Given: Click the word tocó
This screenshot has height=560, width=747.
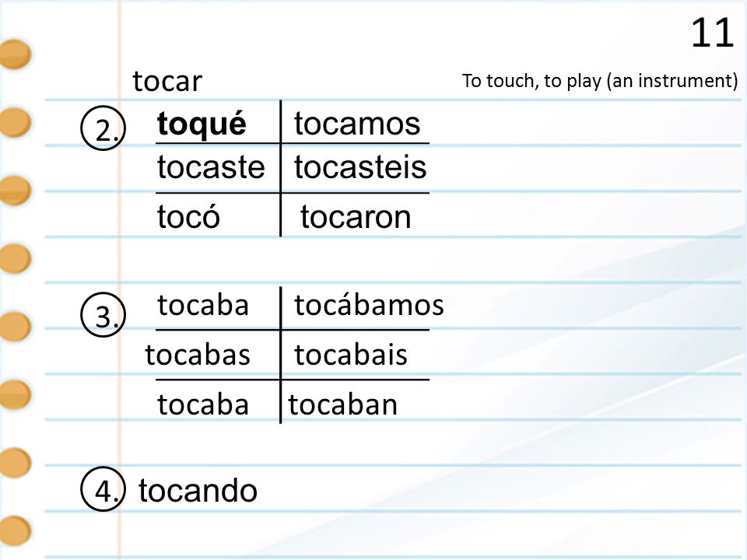Looking at the screenshot, I should [188, 215].
